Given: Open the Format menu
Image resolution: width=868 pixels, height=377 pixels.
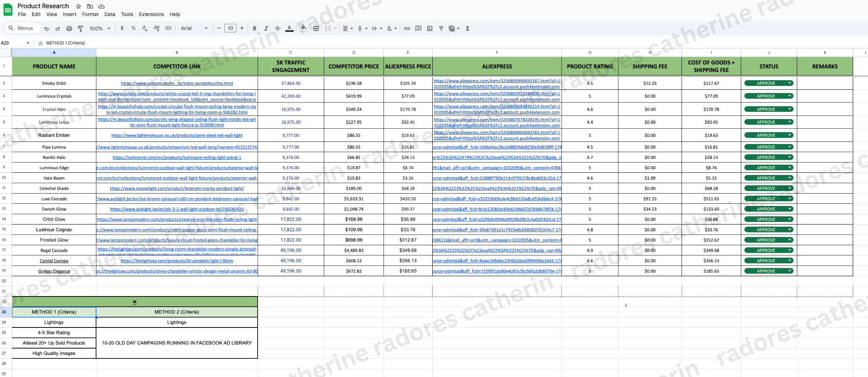Looking at the screenshot, I should (x=90, y=14).
